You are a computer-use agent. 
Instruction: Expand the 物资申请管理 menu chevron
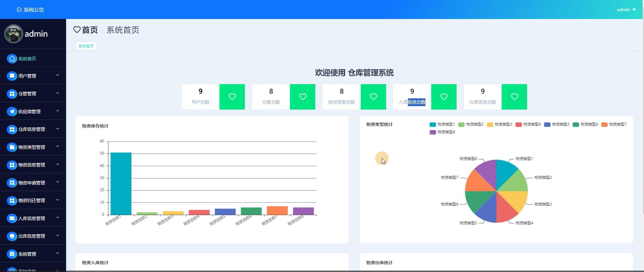57,182
